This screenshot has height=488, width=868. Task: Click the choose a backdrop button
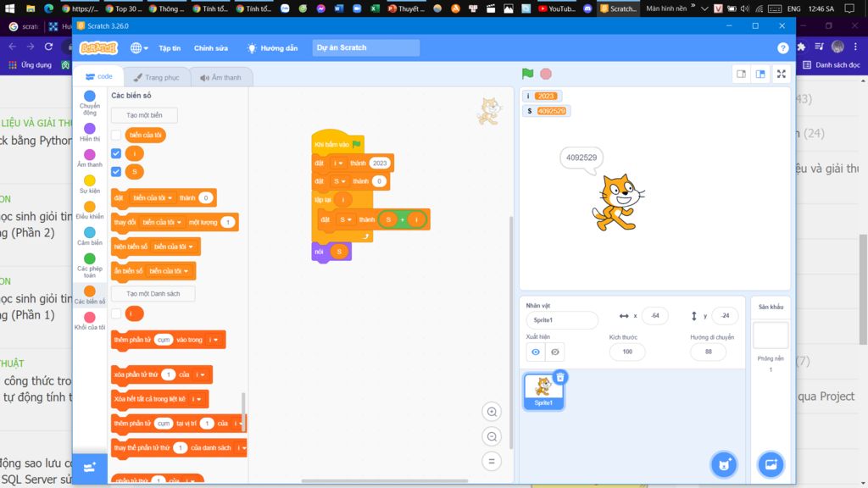click(771, 464)
